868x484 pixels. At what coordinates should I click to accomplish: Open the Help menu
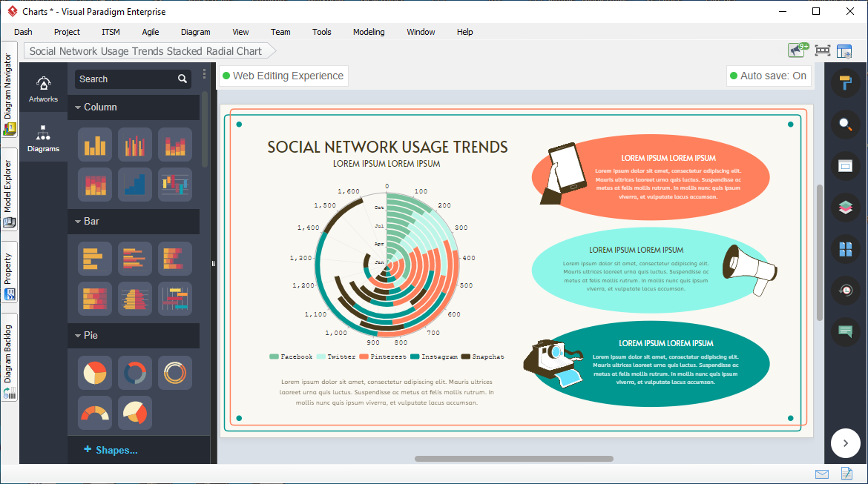tap(465, 32)
